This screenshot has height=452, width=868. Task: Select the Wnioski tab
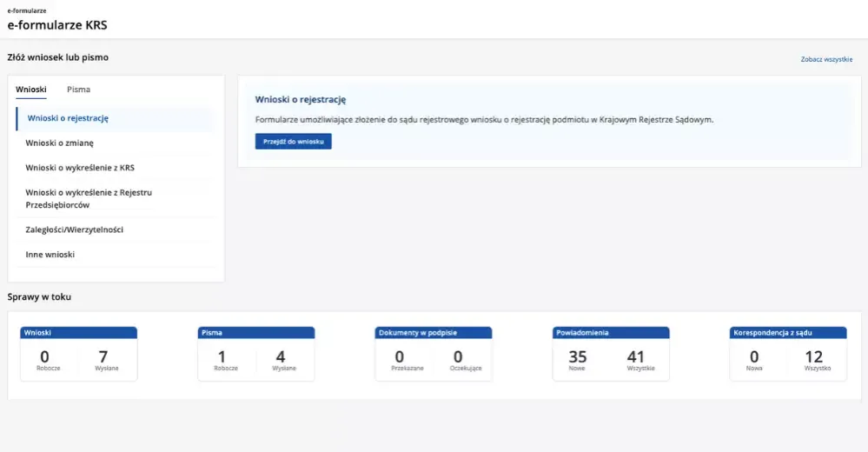point(31,90)
